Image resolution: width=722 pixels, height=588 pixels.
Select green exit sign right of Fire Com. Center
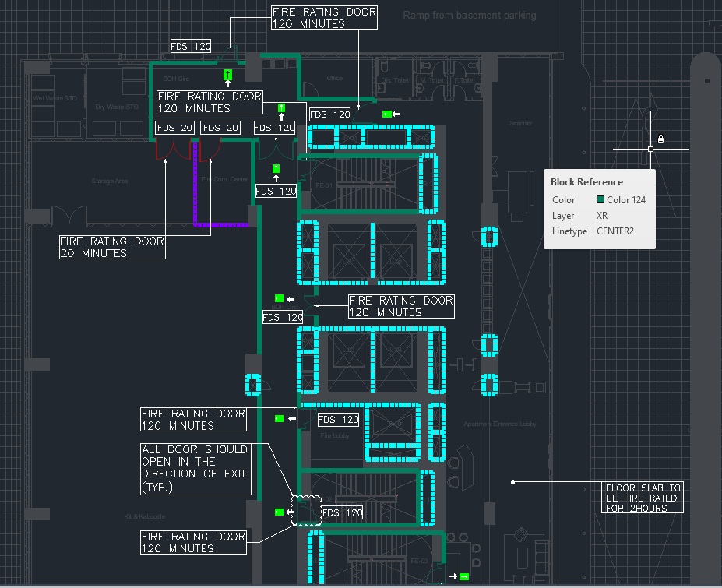[x=276, y=168]
